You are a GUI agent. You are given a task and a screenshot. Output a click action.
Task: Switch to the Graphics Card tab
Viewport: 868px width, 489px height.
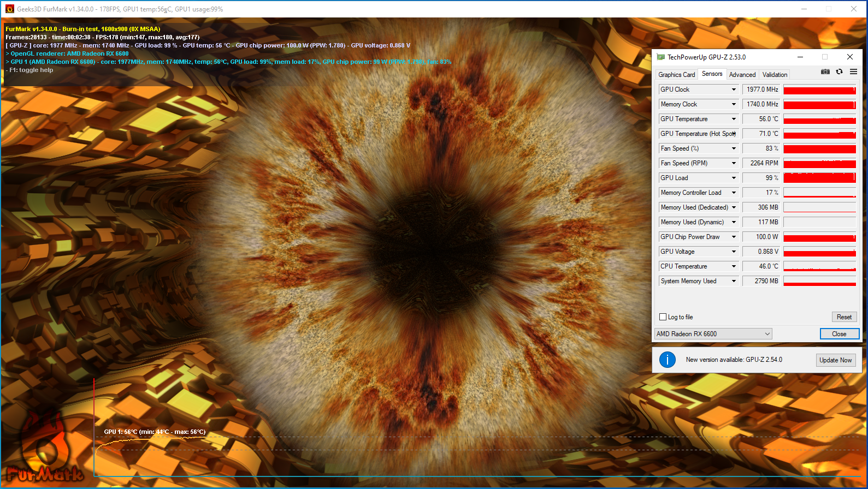click(x=676, y=75)
